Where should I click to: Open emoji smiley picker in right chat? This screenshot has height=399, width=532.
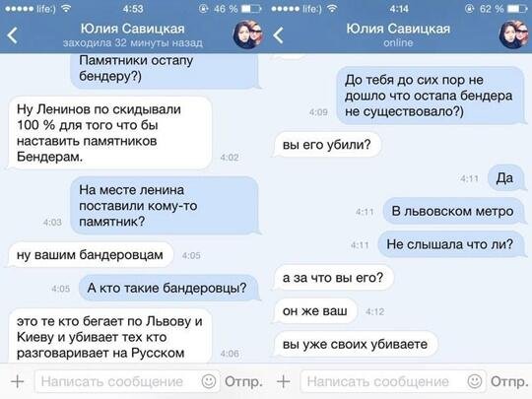click(x=475, y=381)
